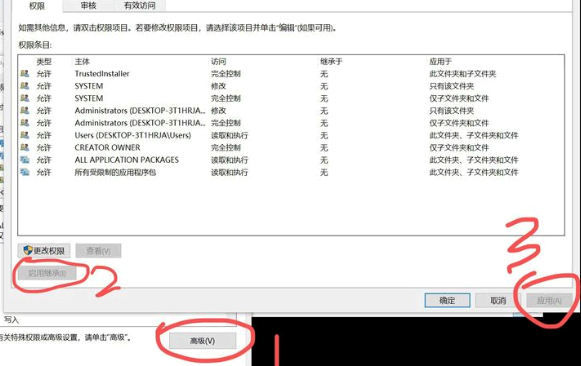The height and width of the screenshot is (366, 581).
Task: Click 读取和执行 in the ALL APPLICATION PACKAGES row
Action: coord(230,160)
